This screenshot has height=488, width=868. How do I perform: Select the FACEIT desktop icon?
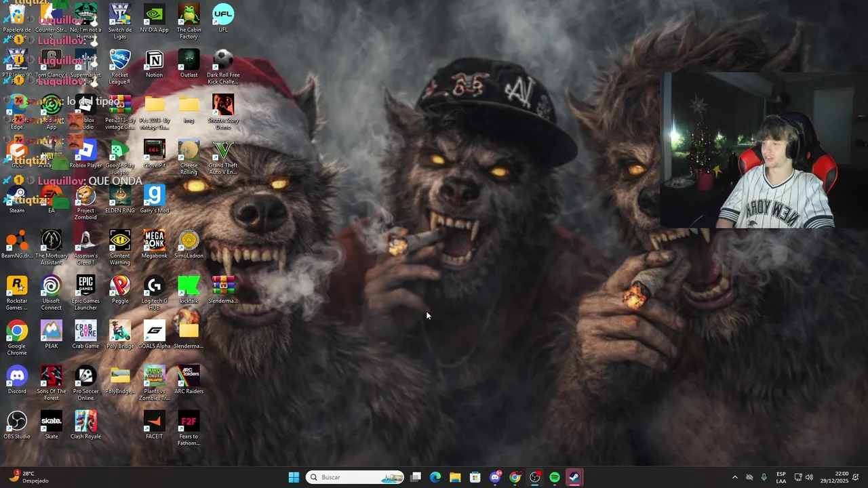pos(154,426)
